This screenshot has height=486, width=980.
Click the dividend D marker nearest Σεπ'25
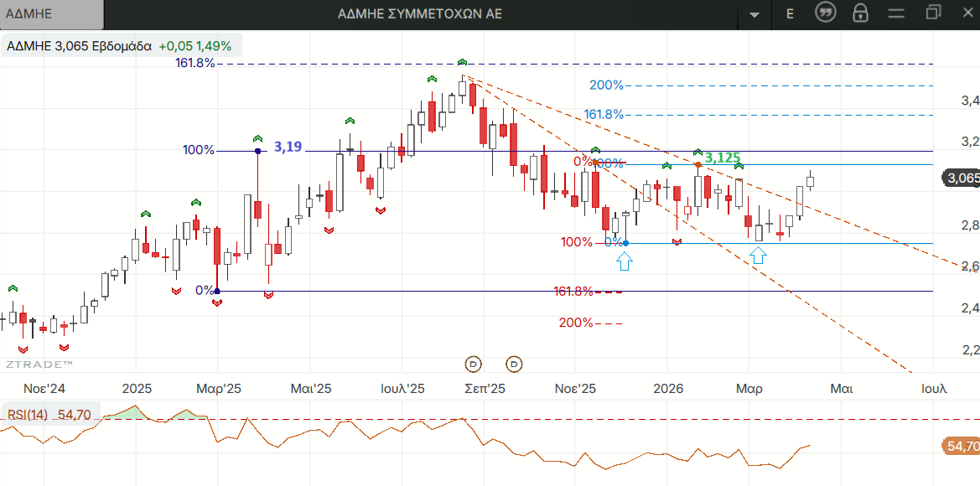click(474, 364)
